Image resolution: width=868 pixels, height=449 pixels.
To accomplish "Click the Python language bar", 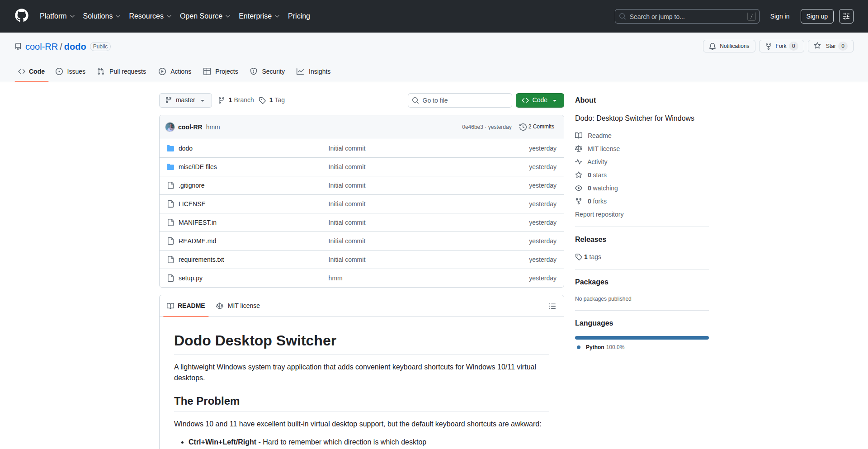I will coord(642,338).
